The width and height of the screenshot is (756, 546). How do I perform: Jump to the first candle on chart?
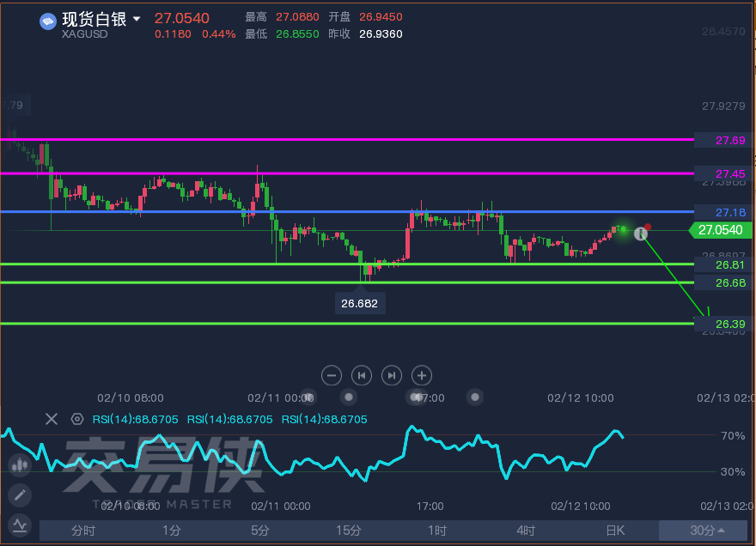click(x=362, y=375)
